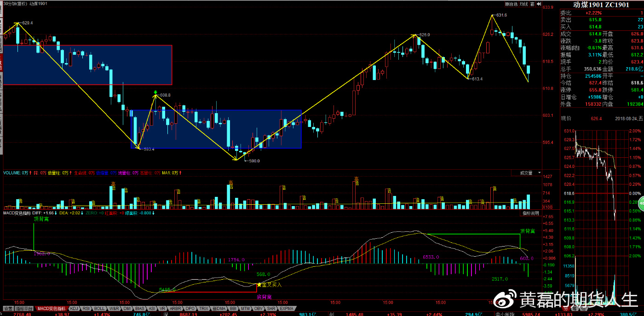This screenshot has width=644, height=316.
Task: Select the 626.0 swing high label
Action: (x=424, y=34)
